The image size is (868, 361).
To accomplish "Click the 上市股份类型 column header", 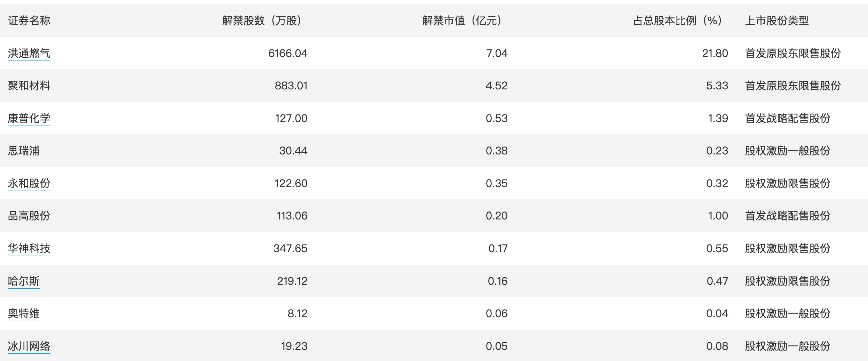I will pyautogui.click(x=777, y=21).
